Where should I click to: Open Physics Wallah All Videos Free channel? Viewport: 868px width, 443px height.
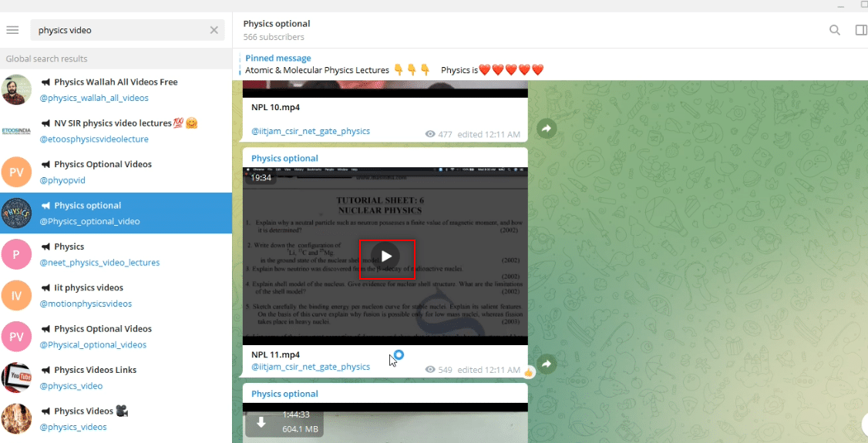116,89
